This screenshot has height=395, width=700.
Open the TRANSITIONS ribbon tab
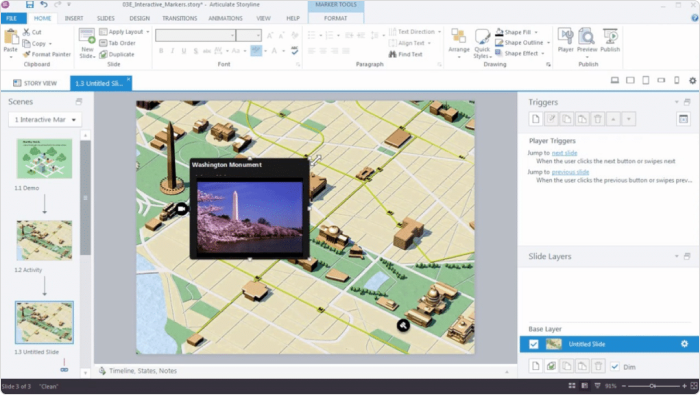179,18
